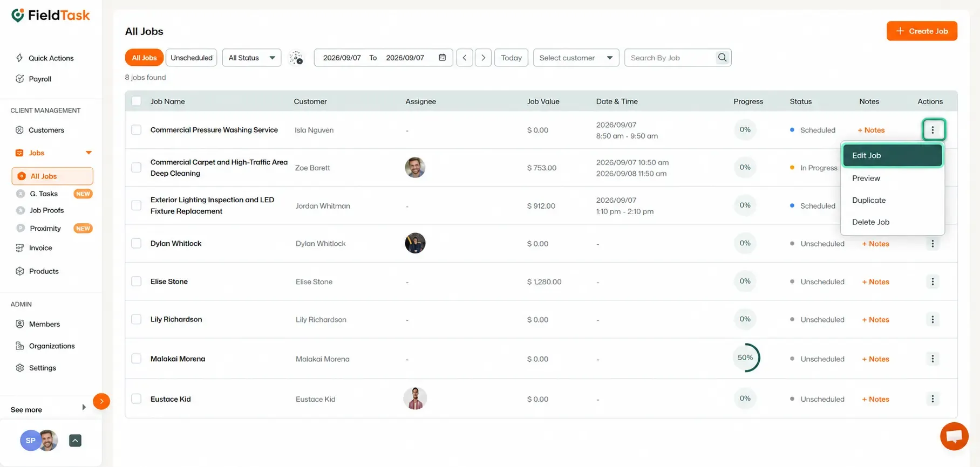Viewport: 980px width, 467px height.
Task: Click the Today button
Action: [x=511, y=58]
